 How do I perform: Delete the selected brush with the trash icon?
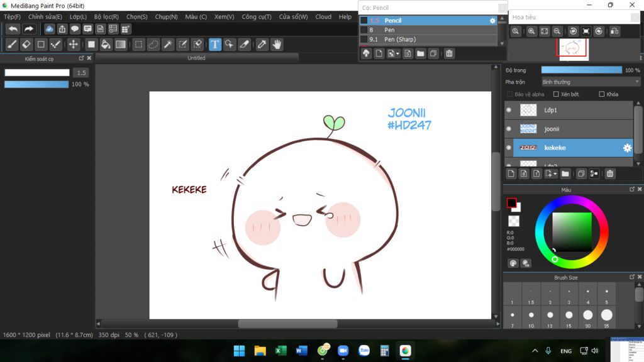pos(449,53)
